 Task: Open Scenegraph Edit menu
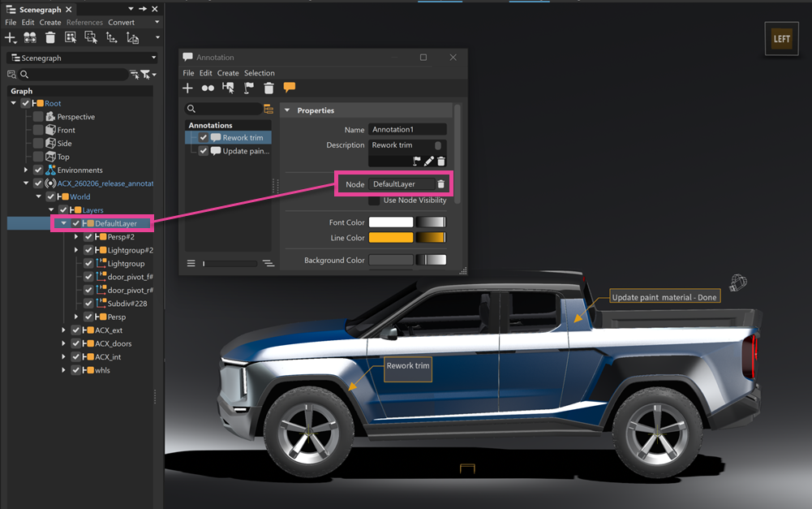[x=28, y=22]
